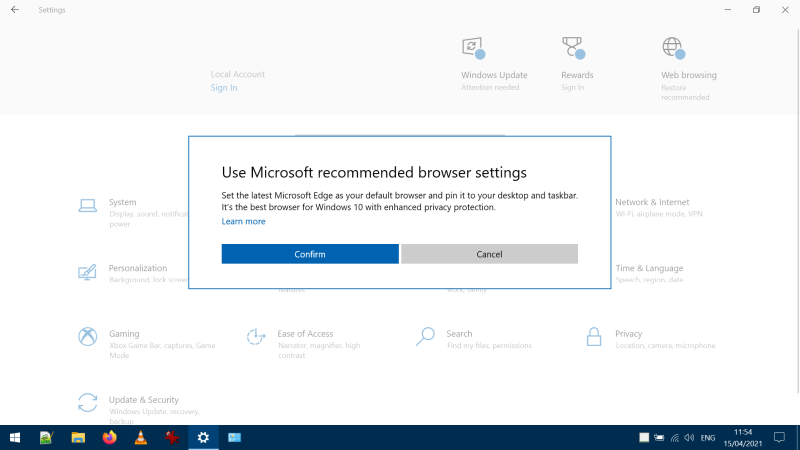This screenshot has height=450, width=800.
Task: Open the notification action center
Action: tap(779, 437)
